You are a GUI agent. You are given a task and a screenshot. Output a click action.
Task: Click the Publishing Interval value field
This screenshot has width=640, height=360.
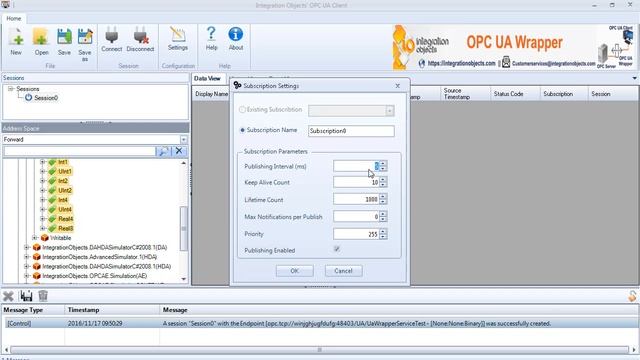[356, 166]
